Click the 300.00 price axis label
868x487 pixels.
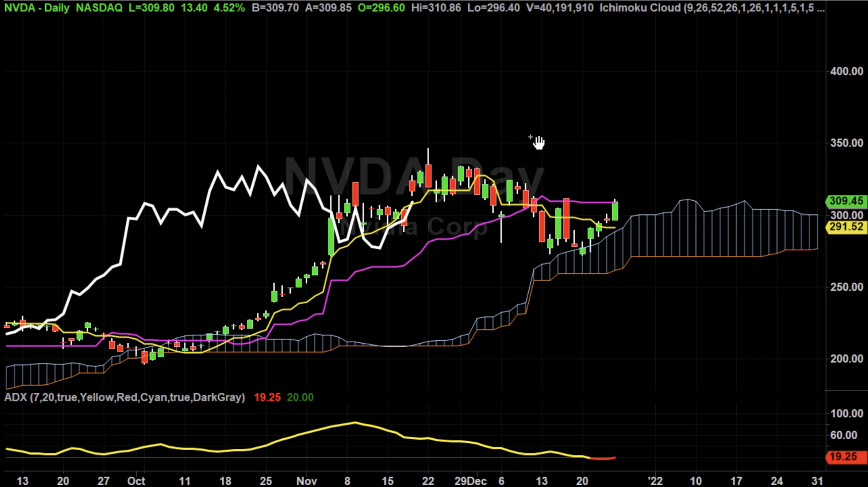pos(847,215)
